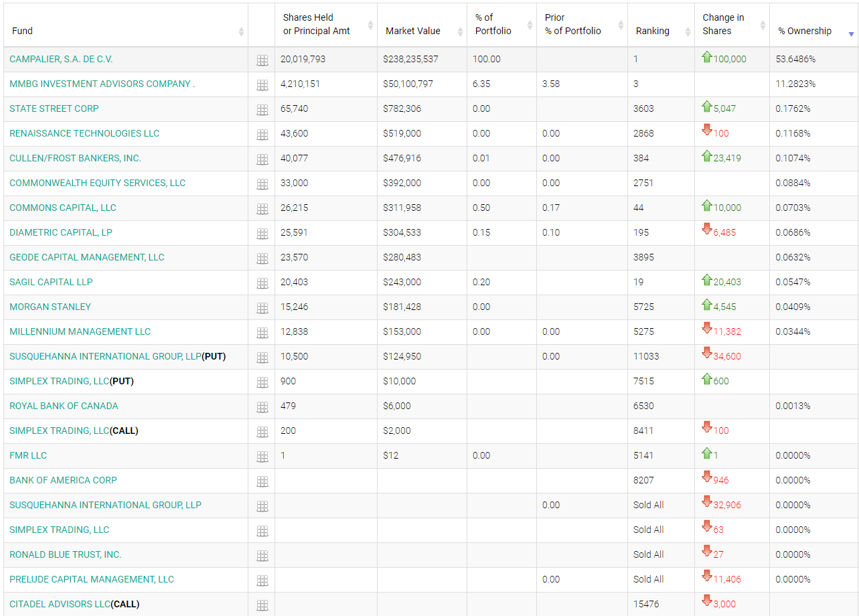Open FMR LLC fund link
Image resolution: width=859 pixels, height=616 pixels.
28,455
